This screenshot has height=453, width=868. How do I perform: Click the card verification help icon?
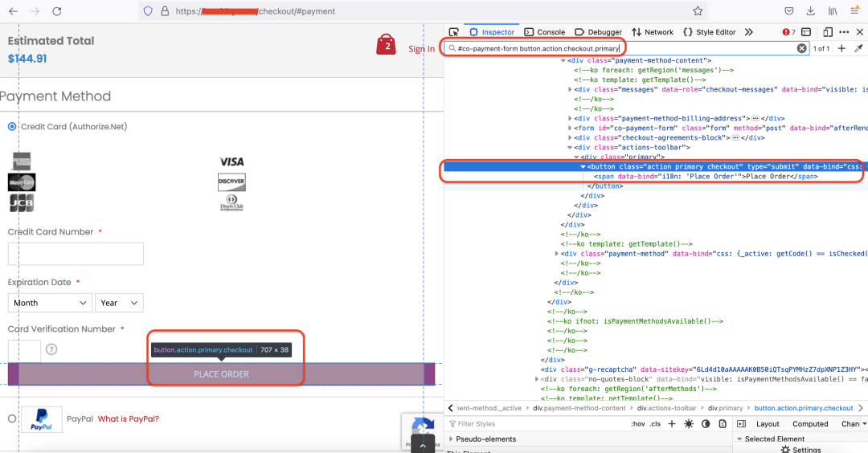tap(51, 349)
